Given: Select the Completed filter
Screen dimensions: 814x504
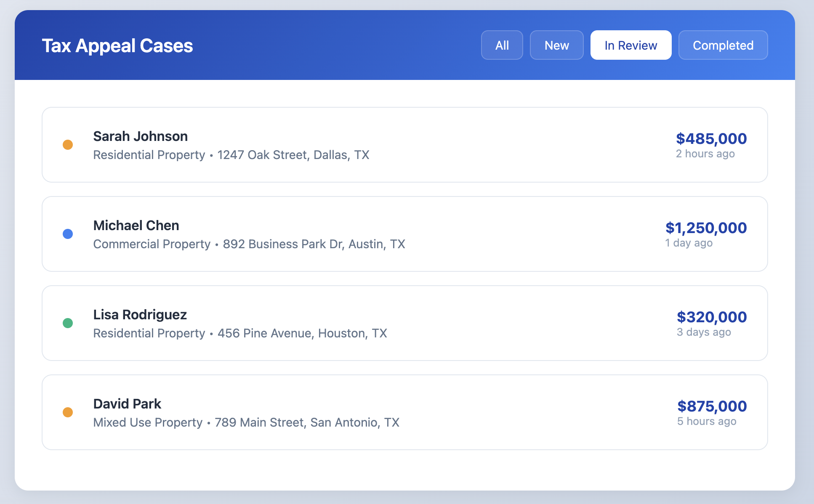Looking at the screenshot, I should [x=723, y=45].
